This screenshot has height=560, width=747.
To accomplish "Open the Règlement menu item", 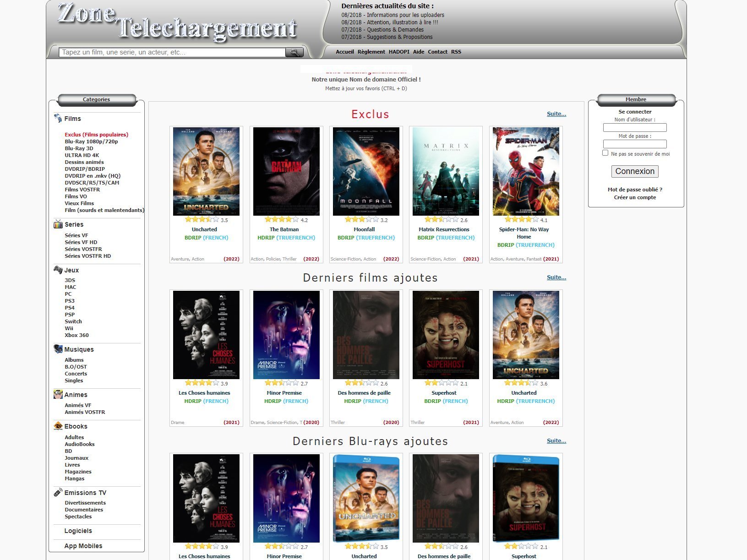I will 371,52.
